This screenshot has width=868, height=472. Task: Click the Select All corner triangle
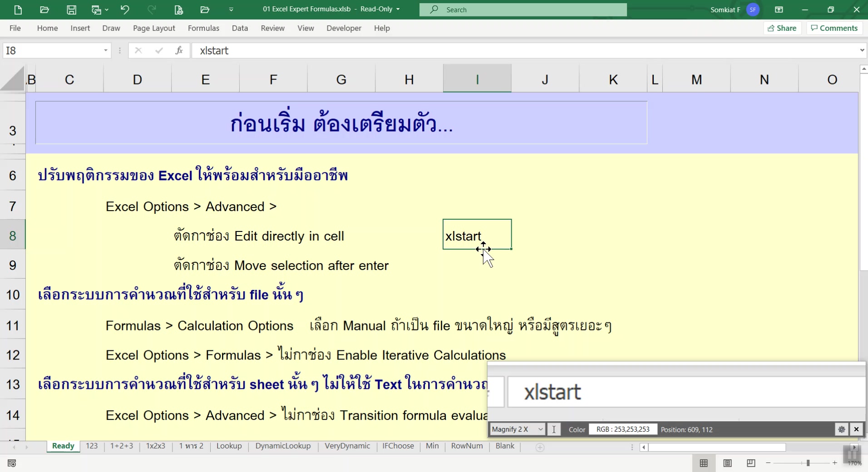pyautogui.click(x=13, y=79)
